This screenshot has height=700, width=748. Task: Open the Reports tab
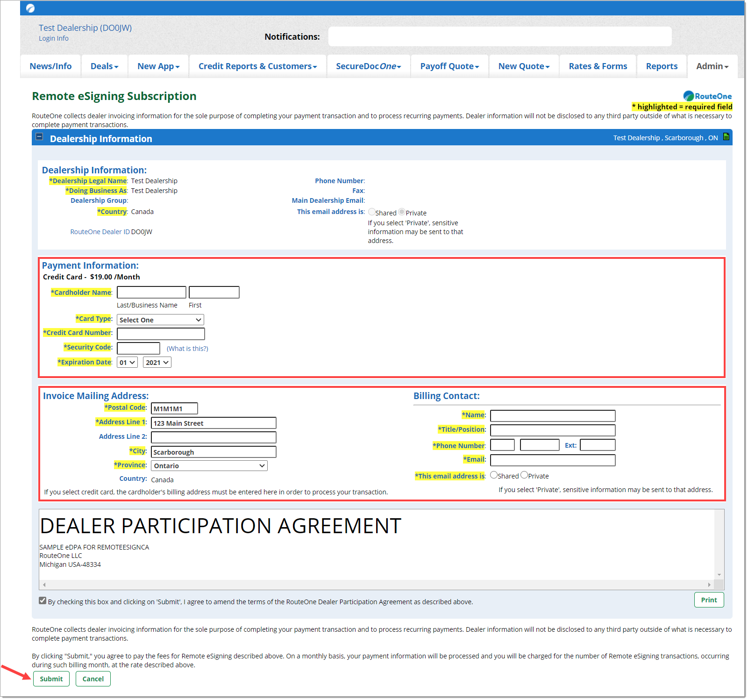(662, 66)
